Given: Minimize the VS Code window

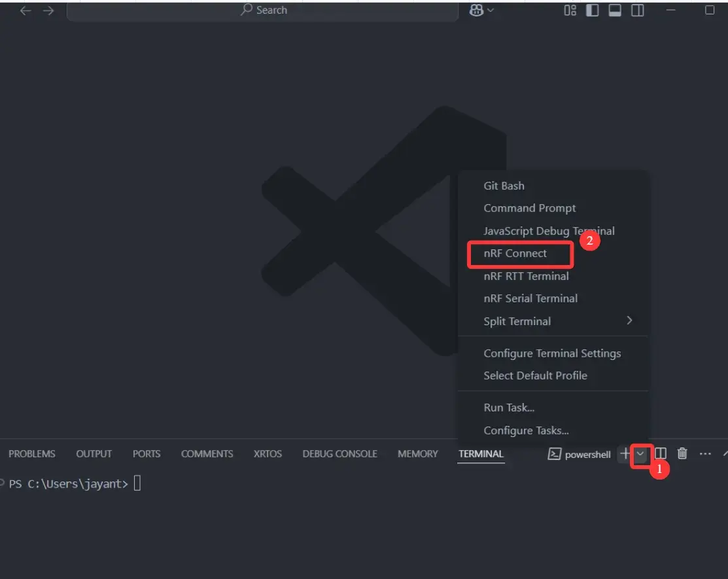Looking at the screenshot, I should click(x=670, y=10).
